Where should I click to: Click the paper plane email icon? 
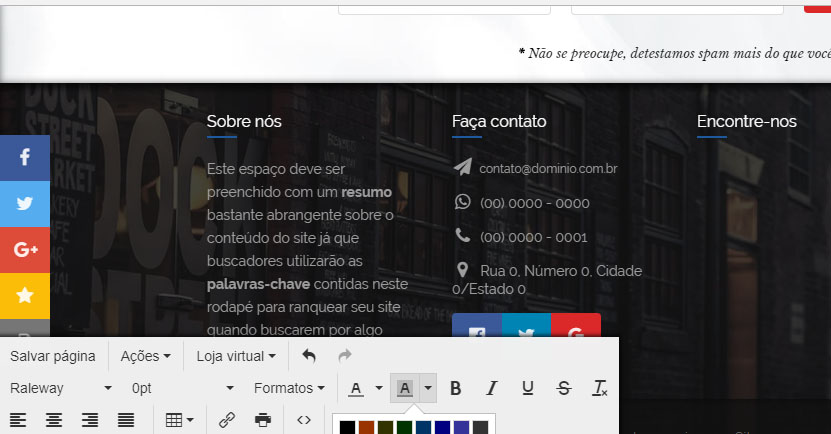(463, 167)
